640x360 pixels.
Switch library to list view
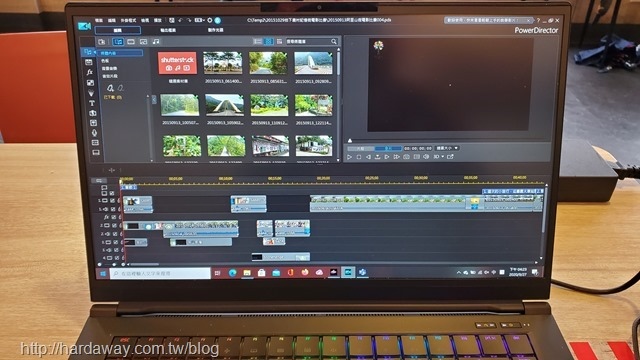point(258,42)
